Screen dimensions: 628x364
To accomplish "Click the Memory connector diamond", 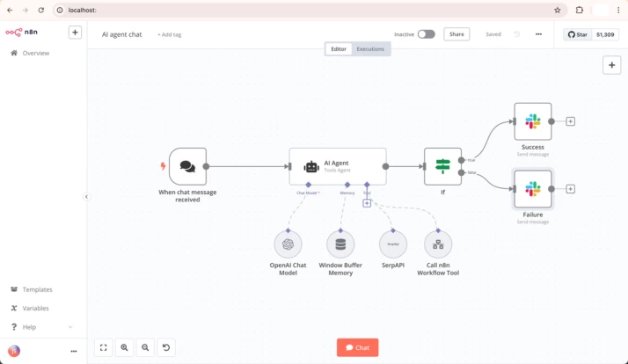I will (x=347, y=185).
